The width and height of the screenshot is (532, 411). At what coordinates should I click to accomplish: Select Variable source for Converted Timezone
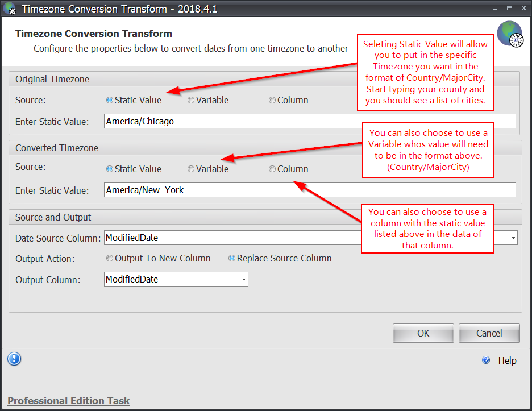coord(191,169)
